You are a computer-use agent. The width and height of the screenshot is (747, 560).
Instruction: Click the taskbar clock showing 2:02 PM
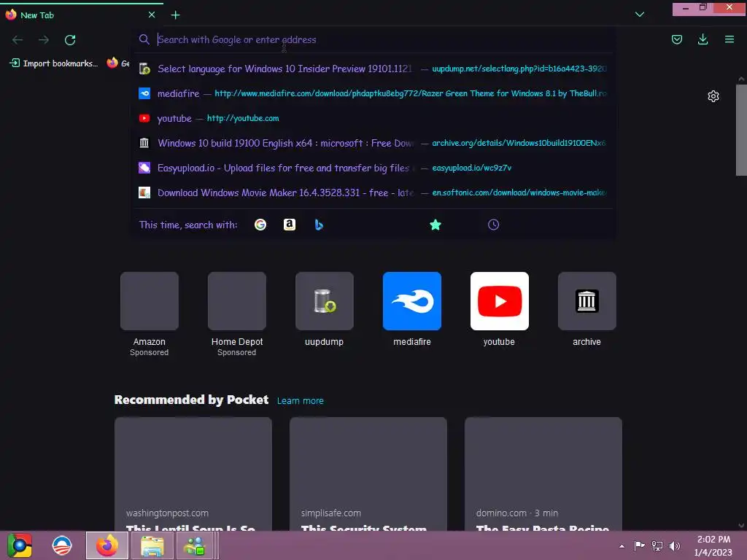(x=713, y=545)
